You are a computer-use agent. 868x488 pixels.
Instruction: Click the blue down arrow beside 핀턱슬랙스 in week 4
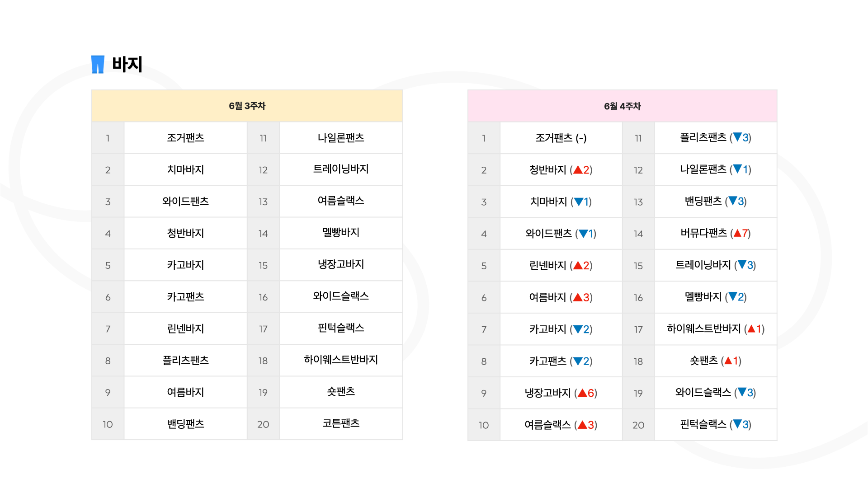[x=737, y=424]
